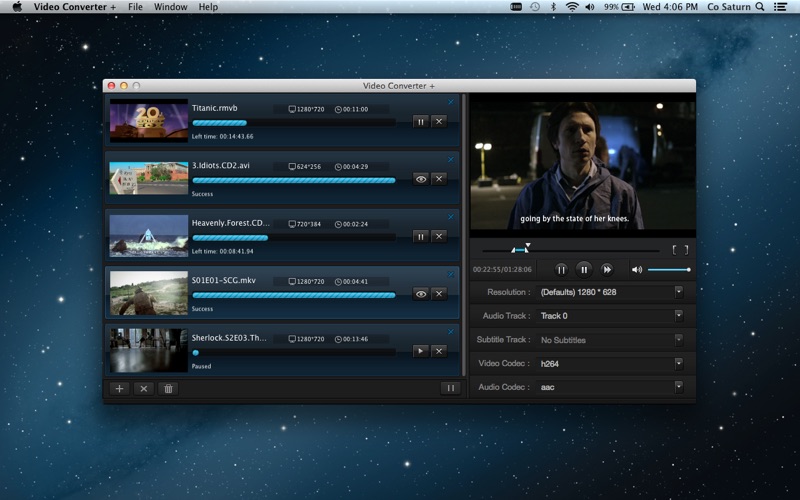
Task: Click the Bluetooth icon in the menu bar
Action: [553, 7]
